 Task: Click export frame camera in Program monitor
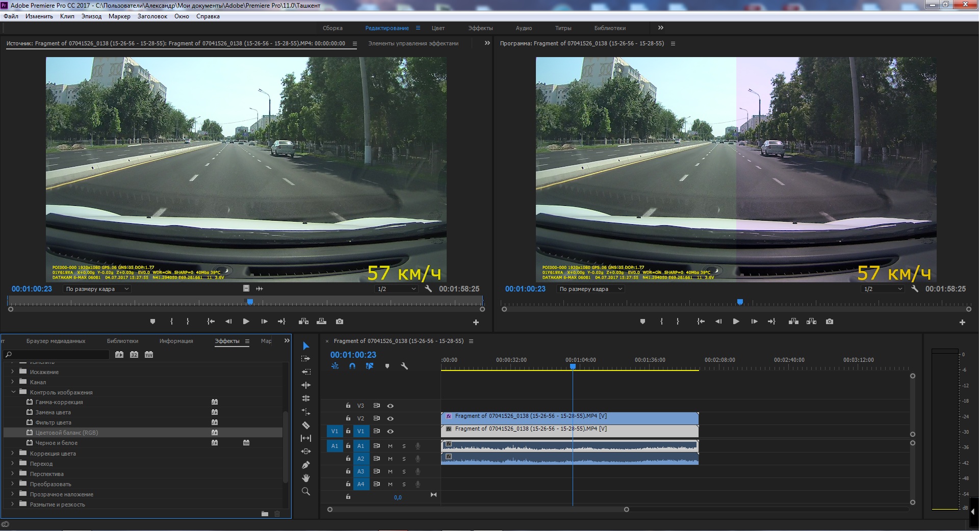[830, 322]
